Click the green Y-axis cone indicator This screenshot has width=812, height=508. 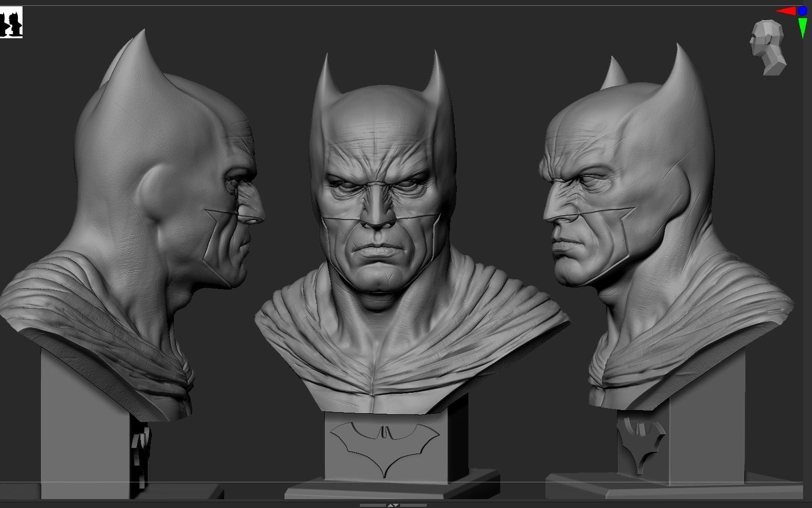tap(803, 28)
